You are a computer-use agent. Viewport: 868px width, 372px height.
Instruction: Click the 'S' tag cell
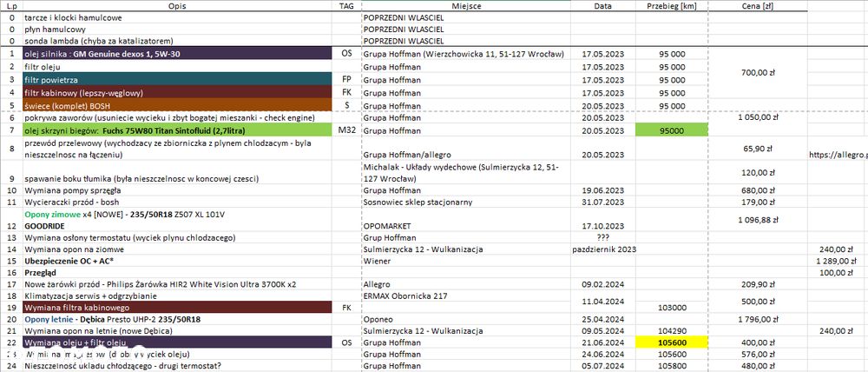click(346, 105)
